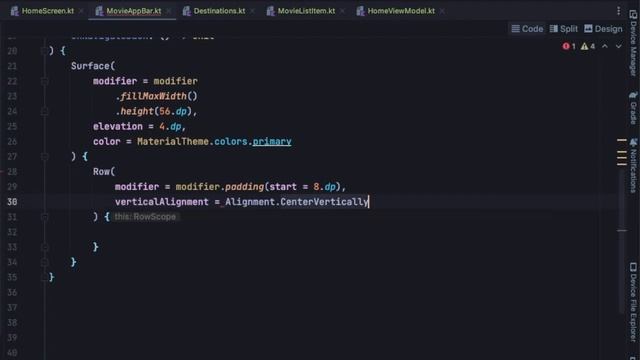Viewport: 640px width, 360px height.
Task: Open the HomeViewModel.kt tab
Action: [401, 11]
